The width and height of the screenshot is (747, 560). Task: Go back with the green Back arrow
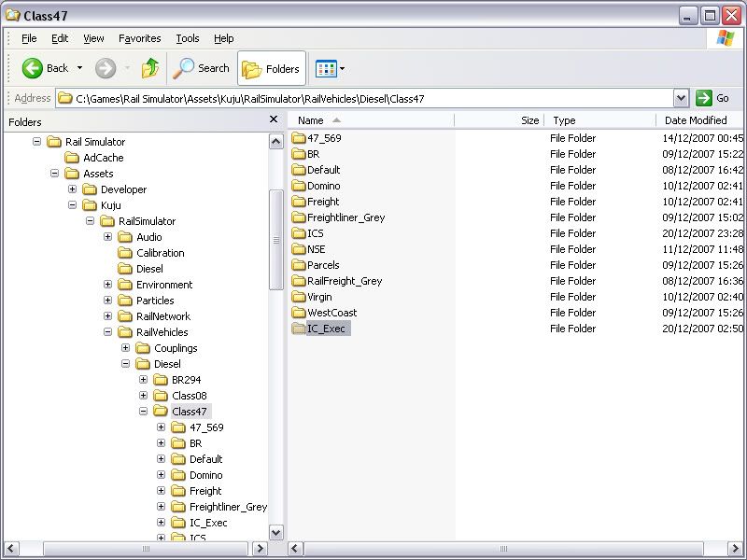click(33, 68)
